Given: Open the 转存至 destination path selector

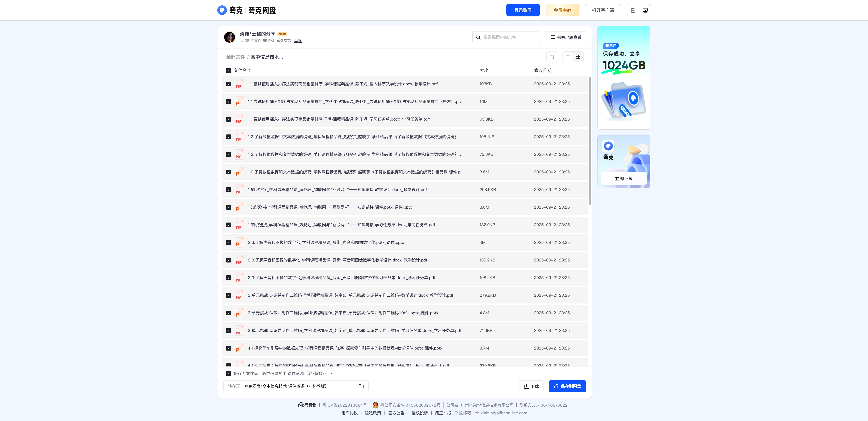Looking at the screenshot, I should [296, 386].
